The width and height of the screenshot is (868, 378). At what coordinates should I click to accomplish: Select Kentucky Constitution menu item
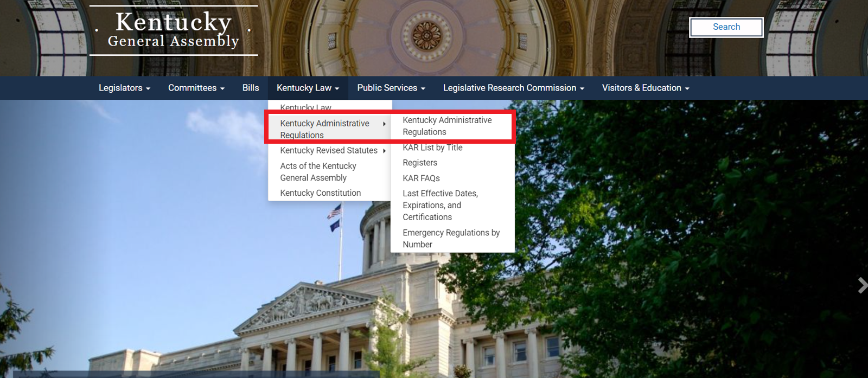(x=320, y=193)
